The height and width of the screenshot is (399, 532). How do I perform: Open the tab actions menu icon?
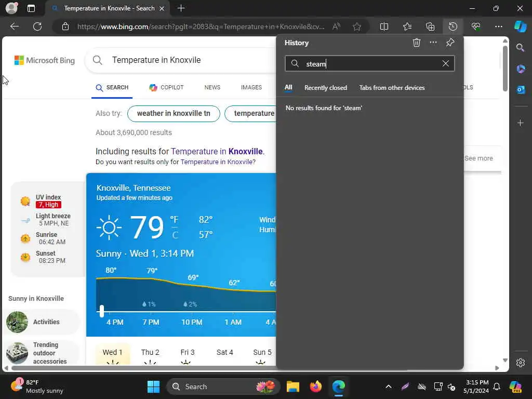click(x=31, y=8)
